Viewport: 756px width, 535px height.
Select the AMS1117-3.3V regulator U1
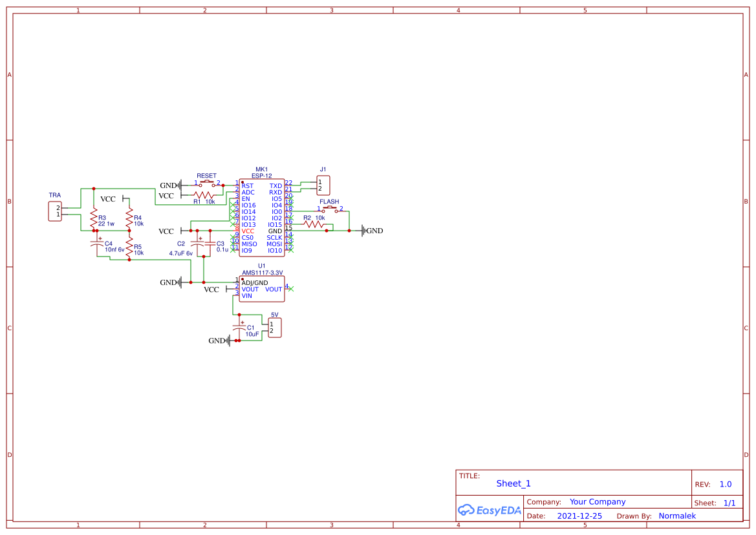coord(262,289)
